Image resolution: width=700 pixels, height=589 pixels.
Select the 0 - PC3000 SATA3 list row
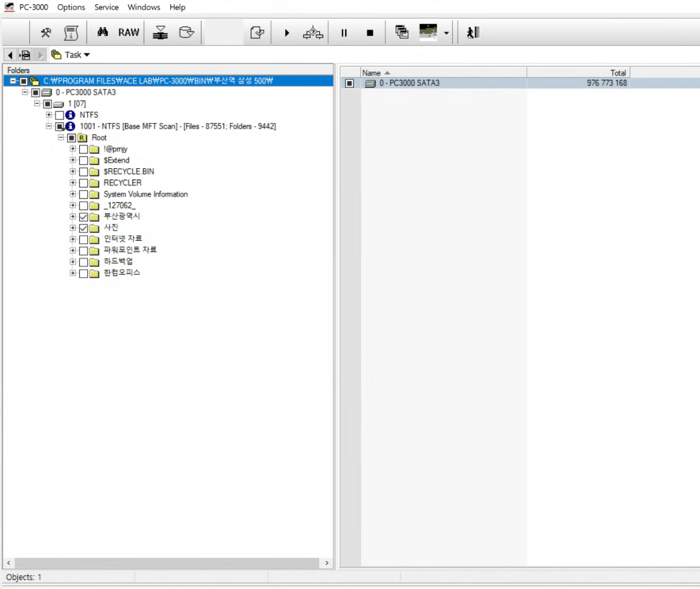point(408,83)
